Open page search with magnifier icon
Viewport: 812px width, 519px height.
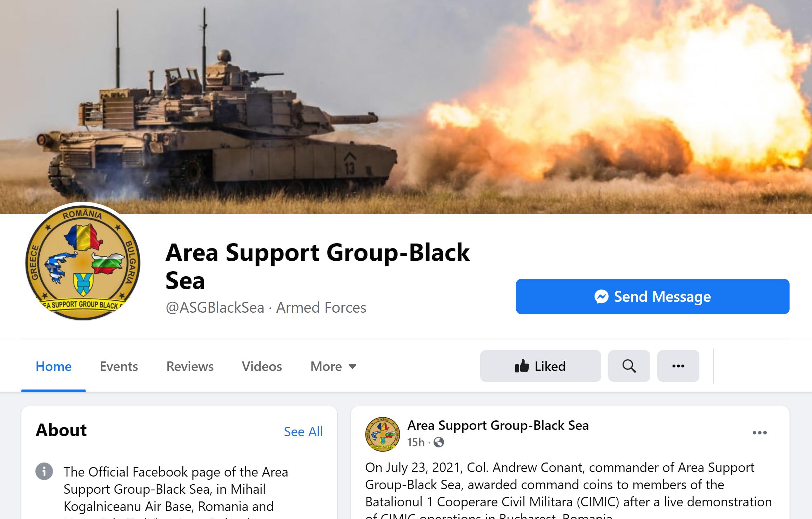click(629, 366)
